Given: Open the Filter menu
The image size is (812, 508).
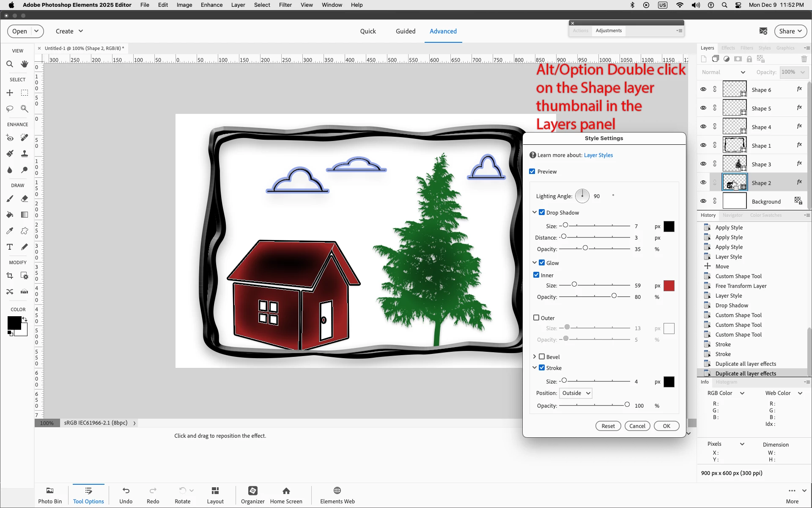Looking at the screenshot, I should click(x=285, y=5).
